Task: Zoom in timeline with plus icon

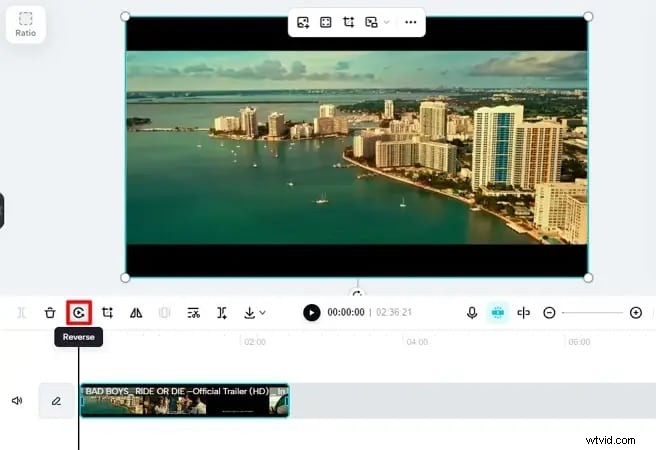Action: (x=636, y=312)
